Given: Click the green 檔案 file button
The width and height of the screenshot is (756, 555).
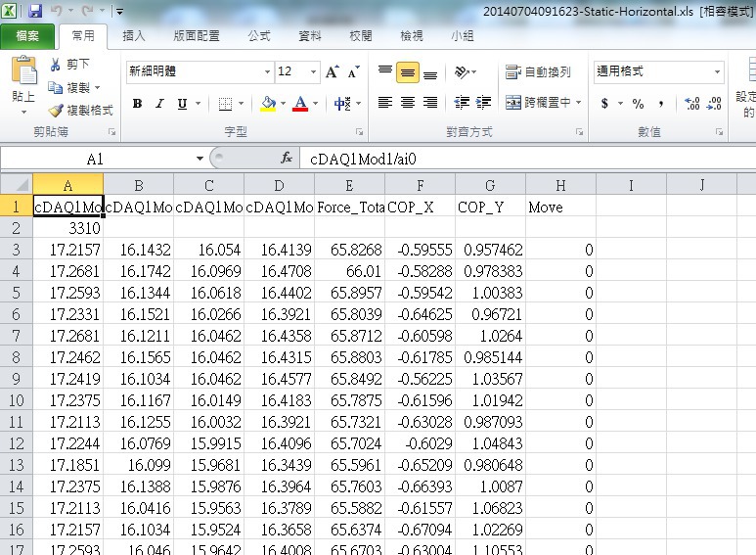Looking at the screenshot, I should point(27,36).
